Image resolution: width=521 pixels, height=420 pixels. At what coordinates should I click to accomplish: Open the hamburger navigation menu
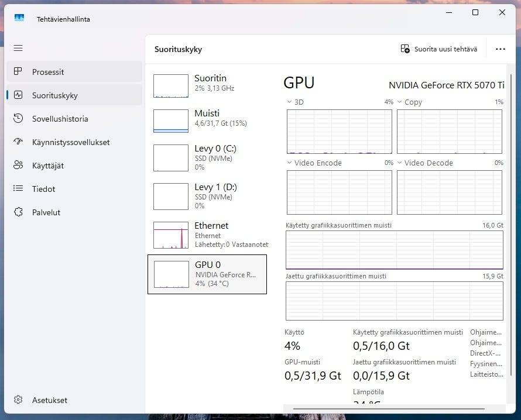tap(18, 48)
